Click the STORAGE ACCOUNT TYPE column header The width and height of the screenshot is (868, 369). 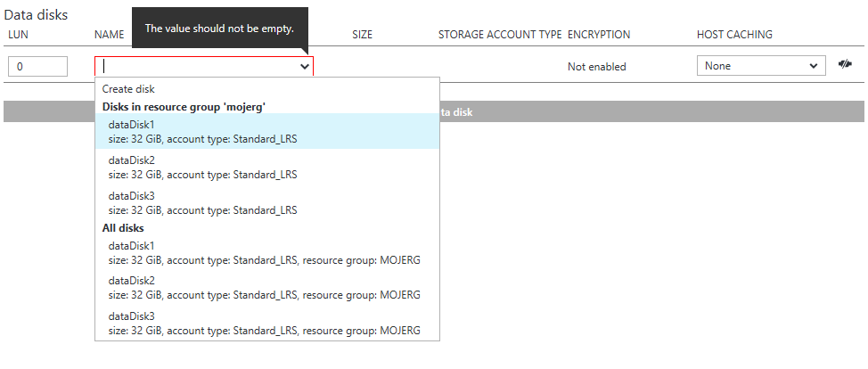coord(499,35)
